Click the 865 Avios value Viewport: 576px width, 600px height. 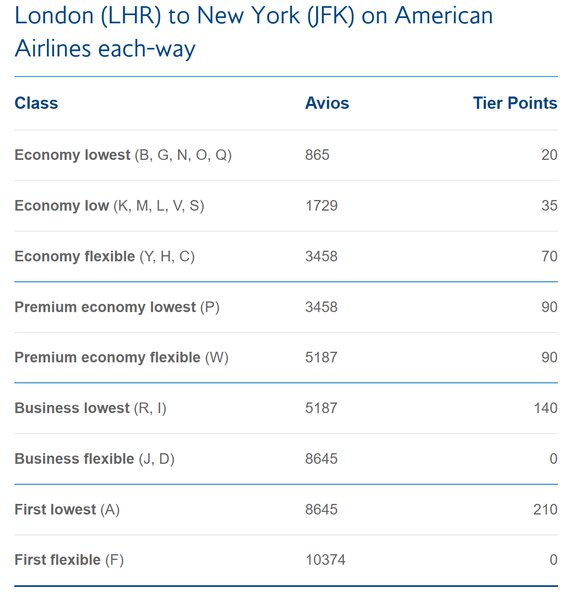[x=317, y=155]
